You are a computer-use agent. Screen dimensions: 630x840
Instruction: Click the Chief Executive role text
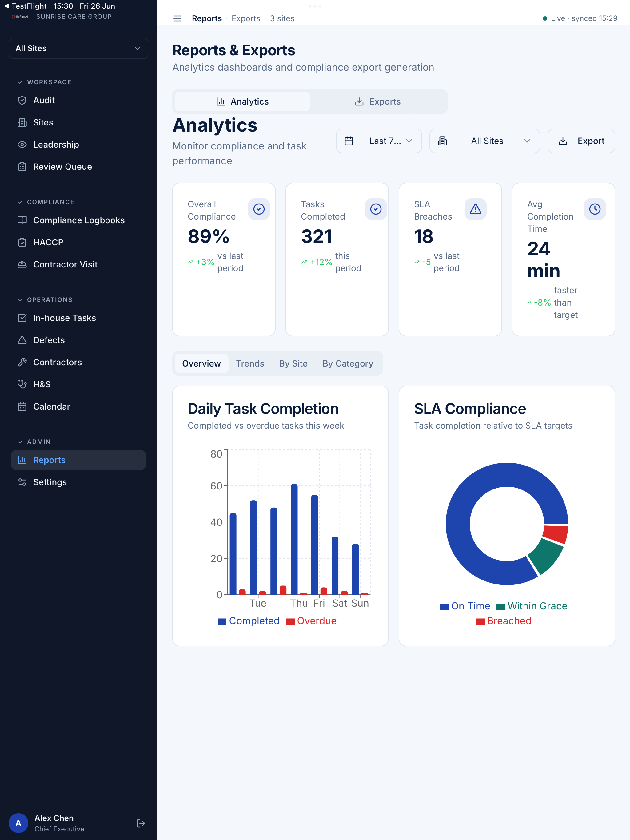point(59,829)
